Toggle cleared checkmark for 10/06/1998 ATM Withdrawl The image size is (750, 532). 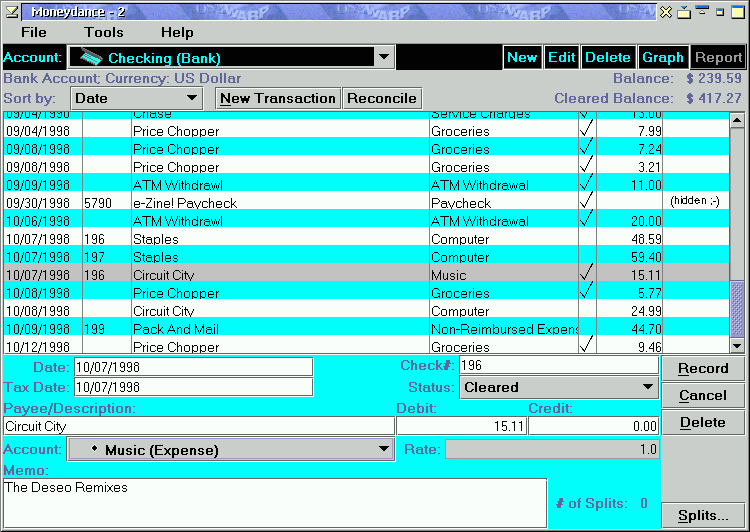587,220
